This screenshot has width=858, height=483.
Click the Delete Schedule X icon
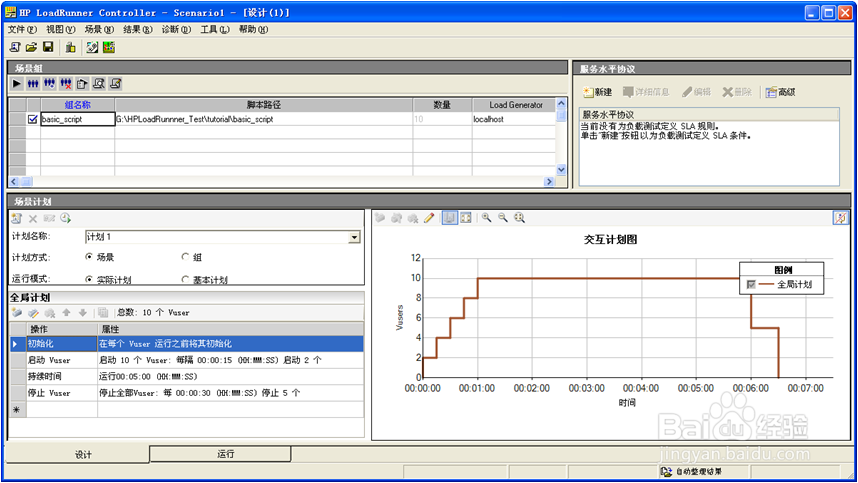point(33,219)
